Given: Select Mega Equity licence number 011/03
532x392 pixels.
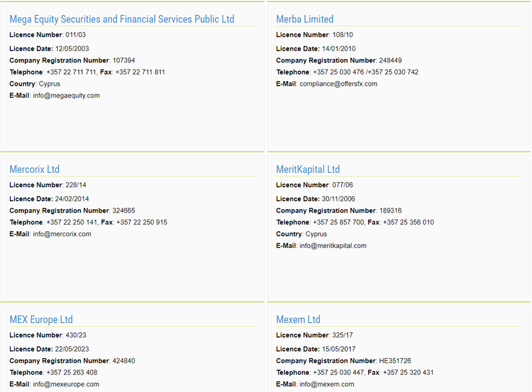Looking at the screenshot, I should point(76,35).
